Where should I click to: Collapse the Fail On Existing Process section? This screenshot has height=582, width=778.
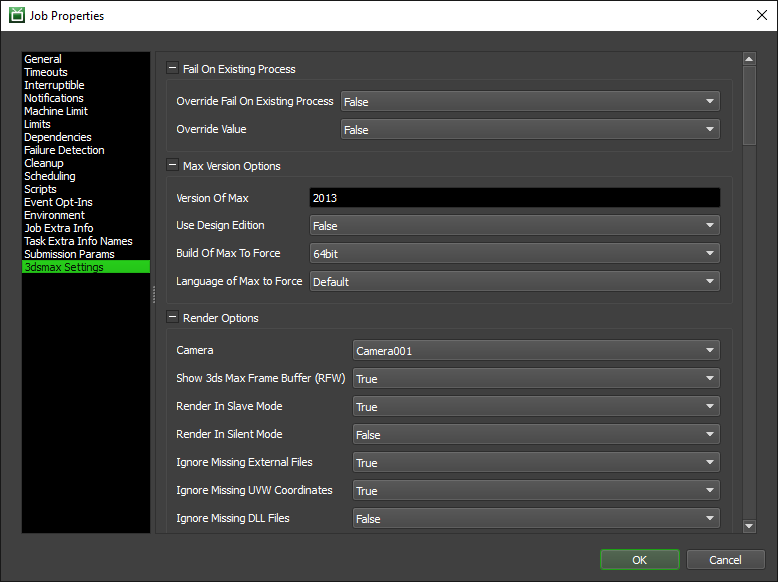coord(172,69)
